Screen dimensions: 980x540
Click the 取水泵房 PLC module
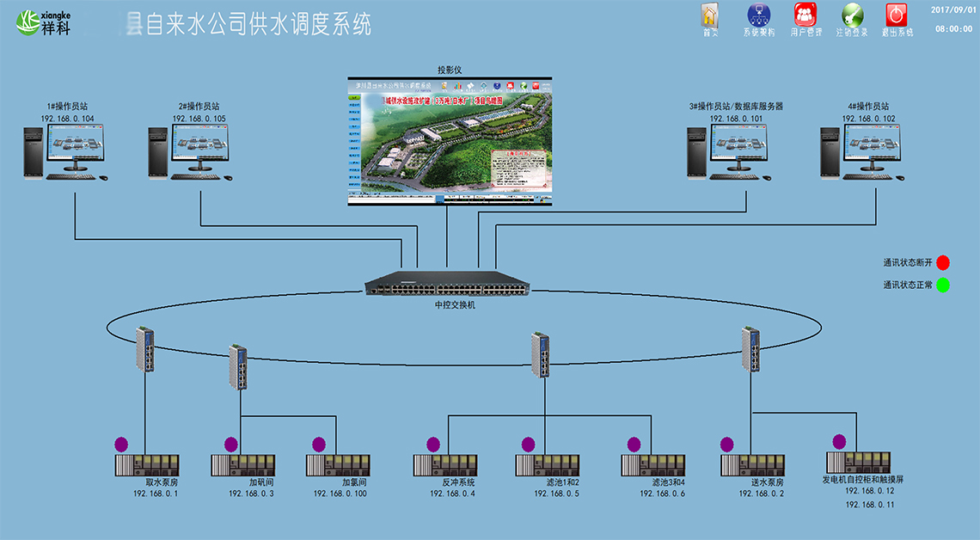pyautogui.click(x=147, y=465)
